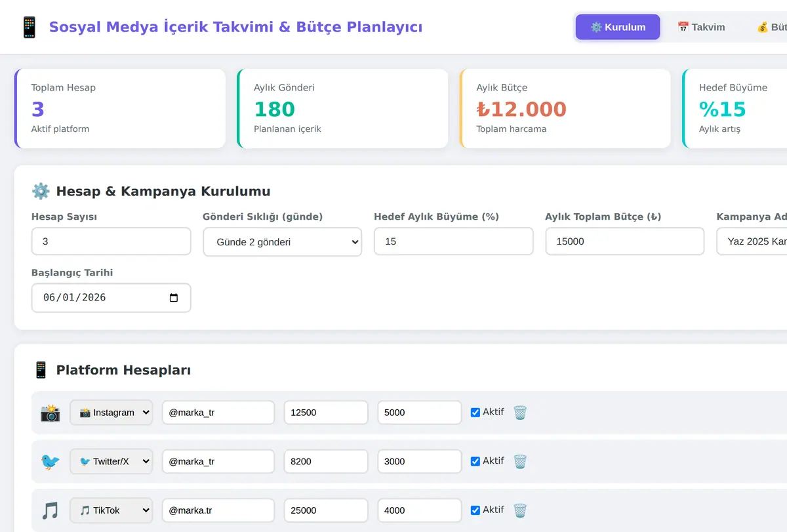The height and width of the screenshot is (532, 787).
Task: Click the camera icon beside the Instagram row
Action: 50,413
